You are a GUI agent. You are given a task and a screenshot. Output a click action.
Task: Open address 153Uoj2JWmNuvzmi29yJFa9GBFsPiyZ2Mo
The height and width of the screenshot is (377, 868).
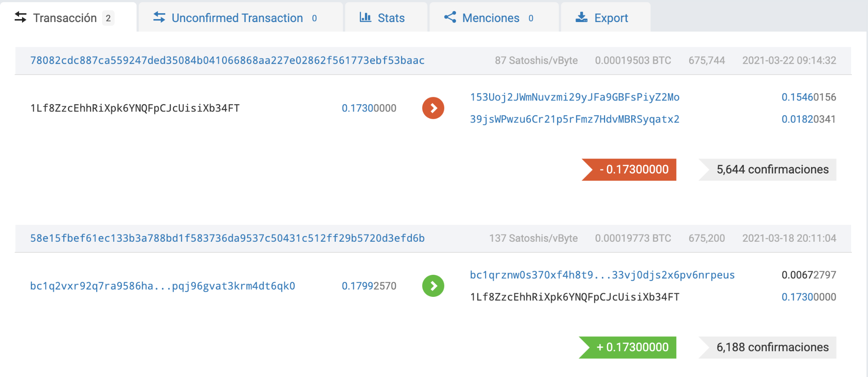point(575,97)
